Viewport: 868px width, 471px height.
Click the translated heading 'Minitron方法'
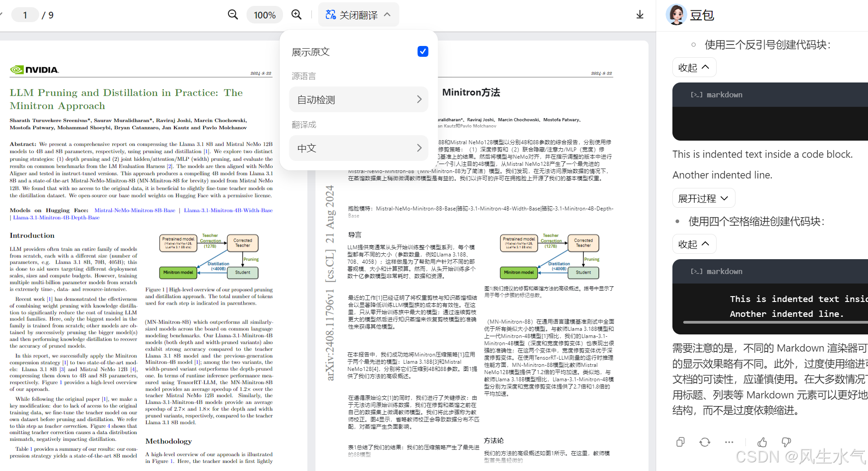[x=471, y=92]
